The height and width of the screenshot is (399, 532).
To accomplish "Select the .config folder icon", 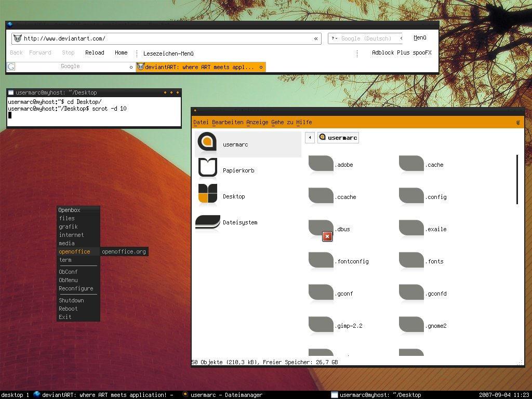I will click(x=411, y=196).
